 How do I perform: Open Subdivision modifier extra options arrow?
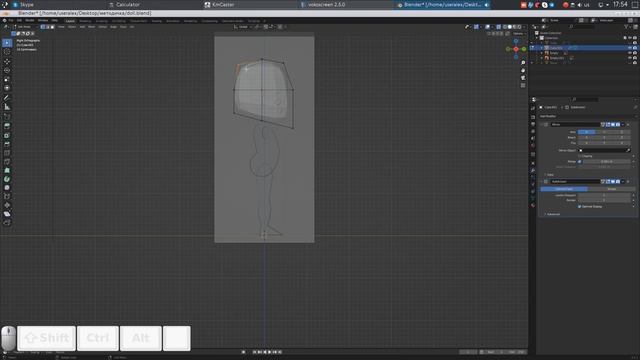click(x=623, y=182)
